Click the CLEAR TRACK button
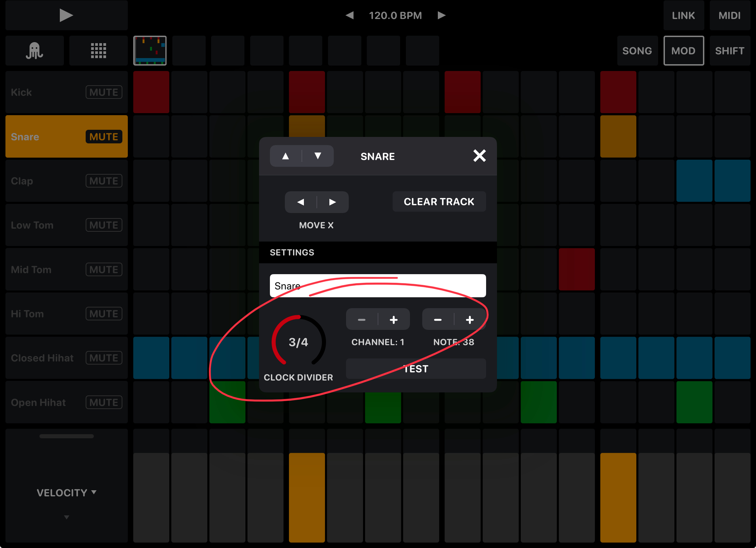Screen dimensions: 756x548 439,201
